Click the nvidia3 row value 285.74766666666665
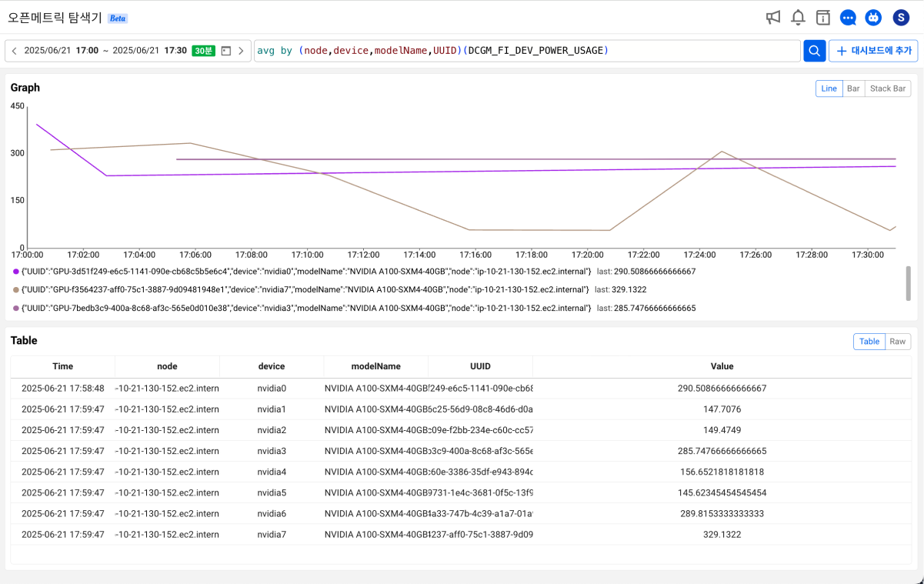924x584 pixels. coord(722,451)
